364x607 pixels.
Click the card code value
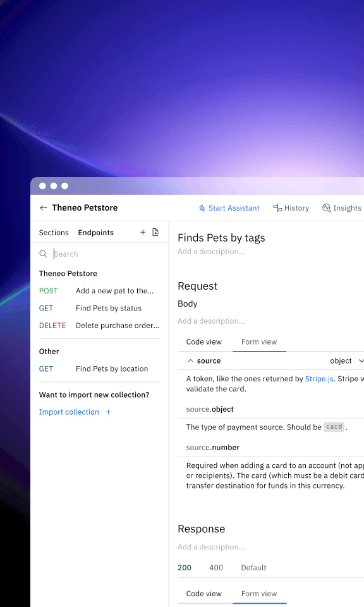pos(334,427)
